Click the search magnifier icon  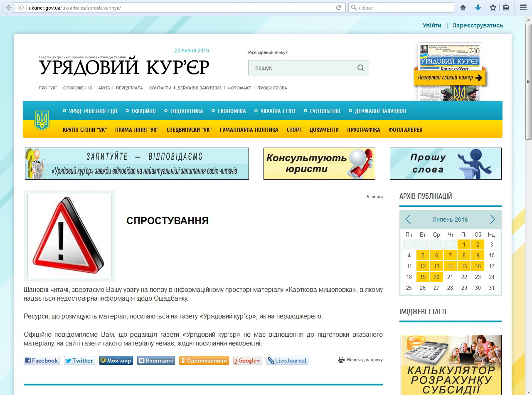pos(360,67)
